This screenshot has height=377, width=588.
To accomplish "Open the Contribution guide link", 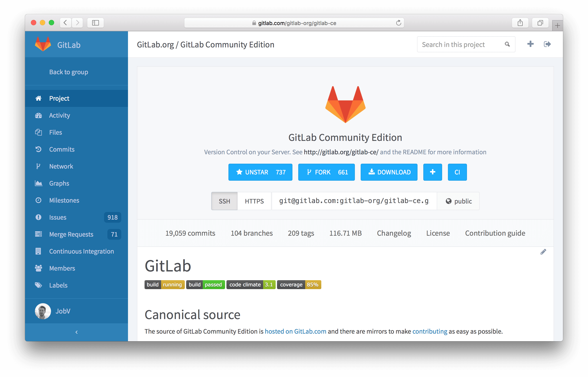I will [495, 233].
